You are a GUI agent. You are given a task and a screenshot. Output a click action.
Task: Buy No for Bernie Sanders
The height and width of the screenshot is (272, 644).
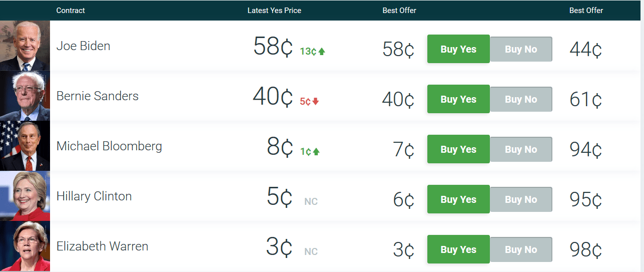521,99
